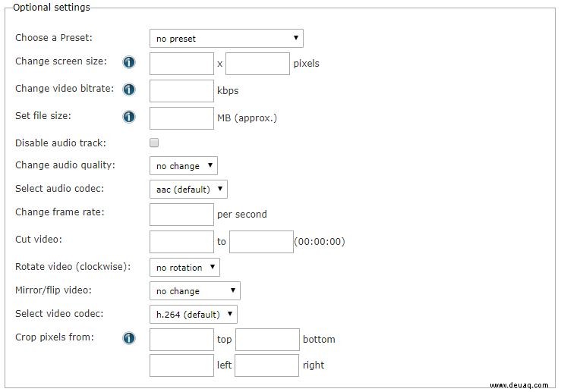Click the frame rate per second field
Viewport: 561px width, 392px height.
point(181,215)
